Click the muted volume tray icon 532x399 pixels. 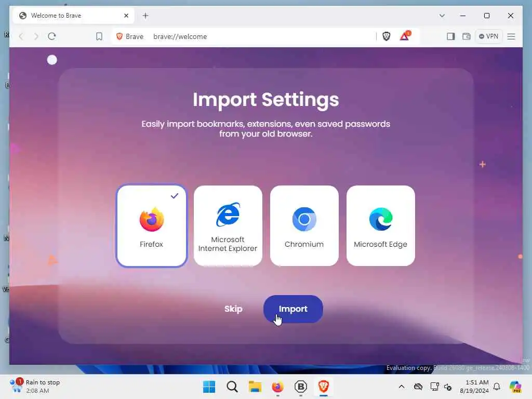448,387
